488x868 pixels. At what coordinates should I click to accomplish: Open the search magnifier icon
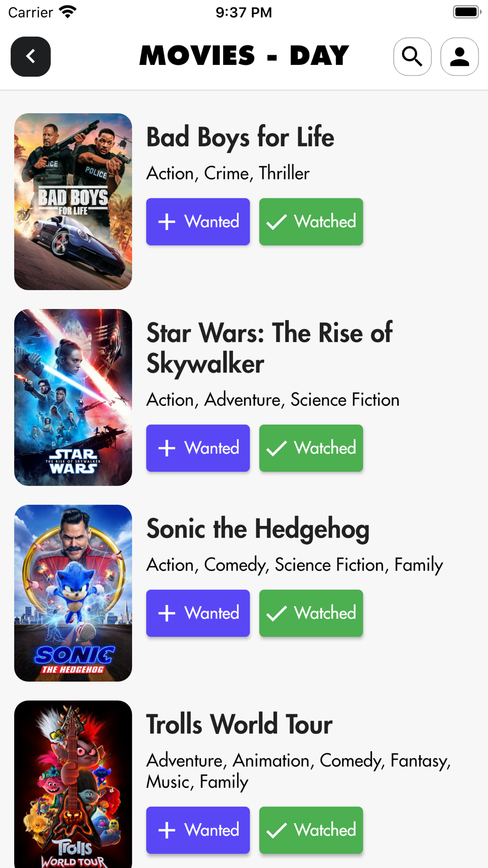click(x=412, y=57)
